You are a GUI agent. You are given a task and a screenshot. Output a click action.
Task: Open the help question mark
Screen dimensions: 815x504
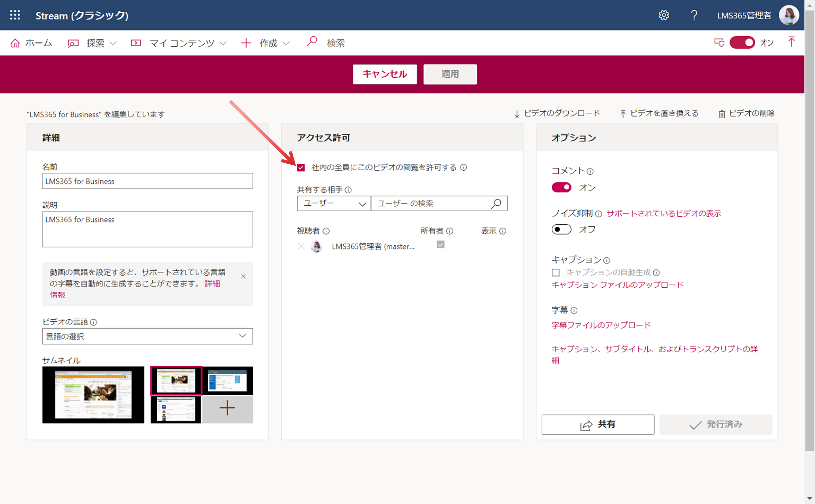(694, 15)
